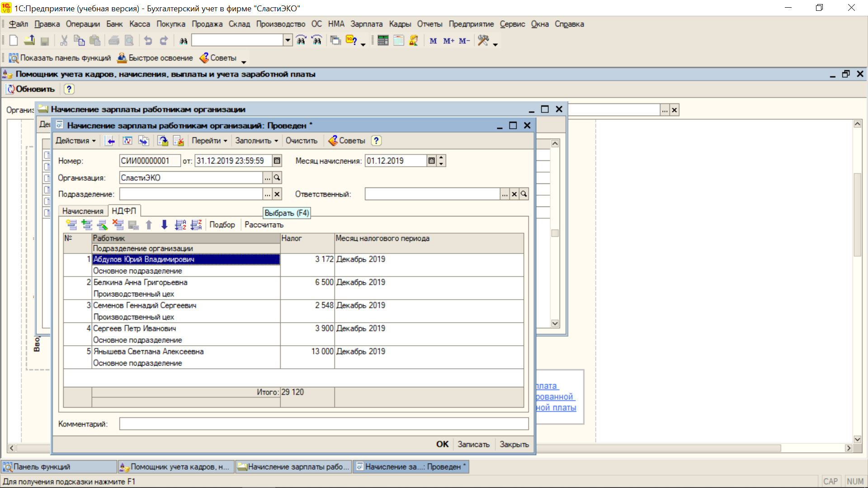Open search combo box dropdown arrow in toolbar

[x=288, y=40]
